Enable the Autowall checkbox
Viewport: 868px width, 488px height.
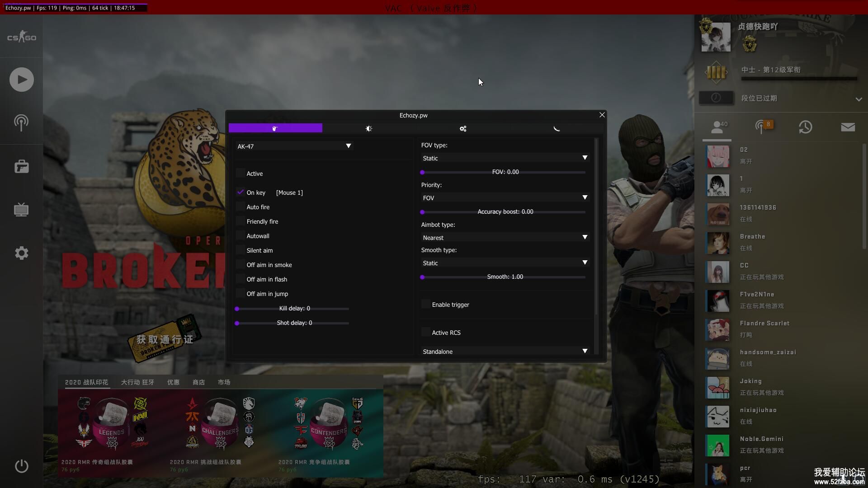(x=240, y=235)
